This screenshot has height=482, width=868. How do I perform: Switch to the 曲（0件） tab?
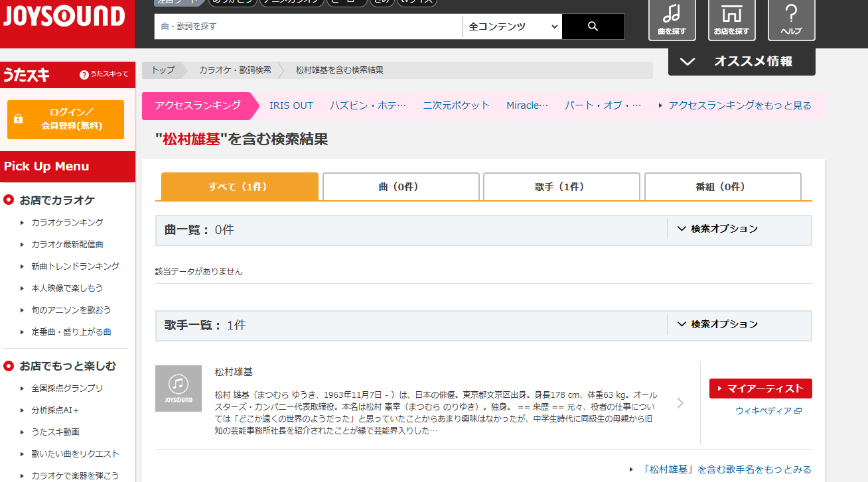[x=401, y=187]
